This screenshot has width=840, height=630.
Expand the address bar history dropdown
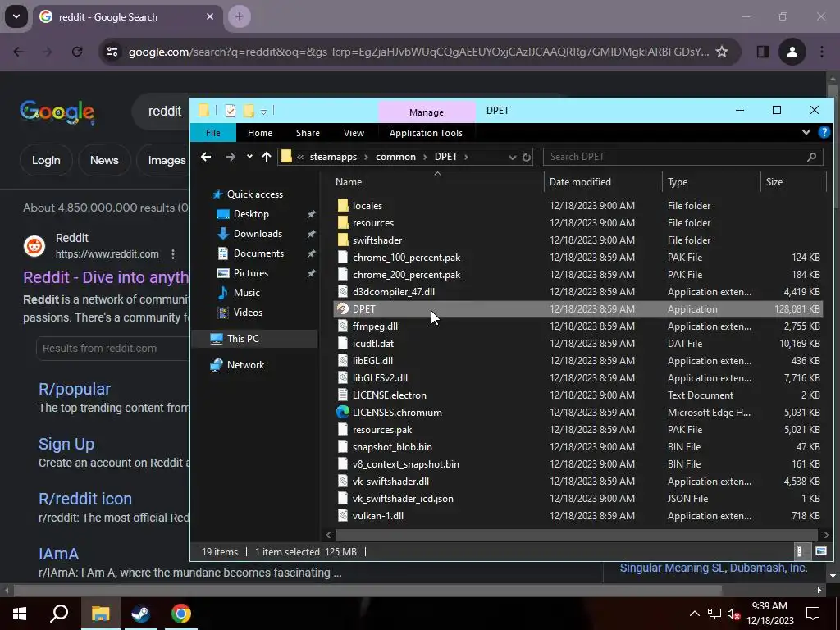click(x=512, y=157)
